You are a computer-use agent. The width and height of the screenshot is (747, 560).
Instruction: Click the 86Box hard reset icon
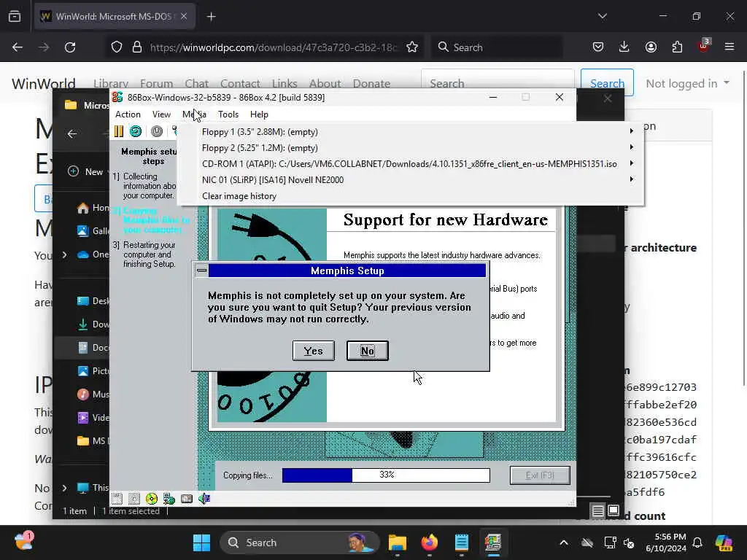click(136, 131)
